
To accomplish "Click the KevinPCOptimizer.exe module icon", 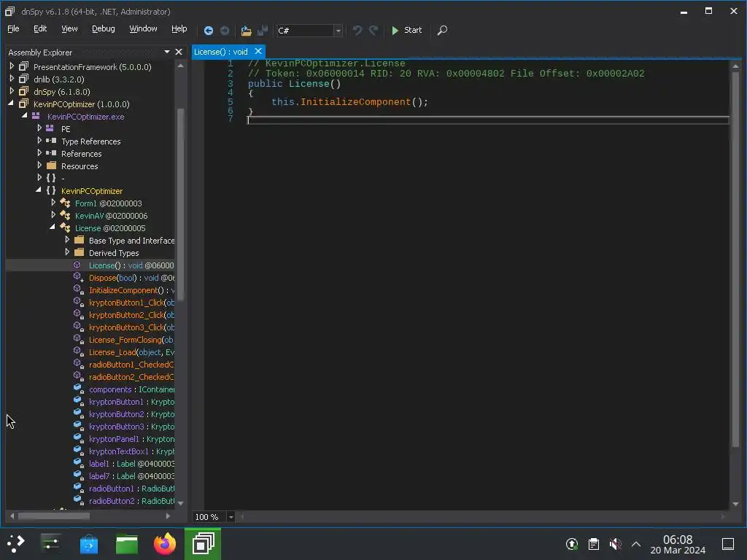I will coord(36,116).
